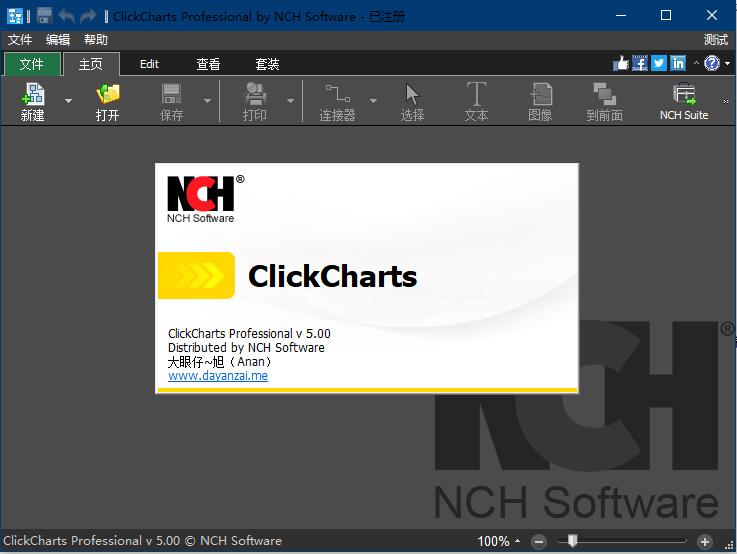Open the 100% zoom level dropdown

(517, 541)
